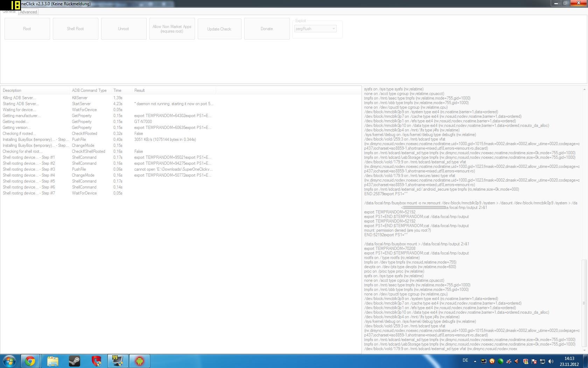Click the CheckIfShellRooted command cell
Image resolution: width=588 pixels, height=368 pixels.
(x=89, y=151)
